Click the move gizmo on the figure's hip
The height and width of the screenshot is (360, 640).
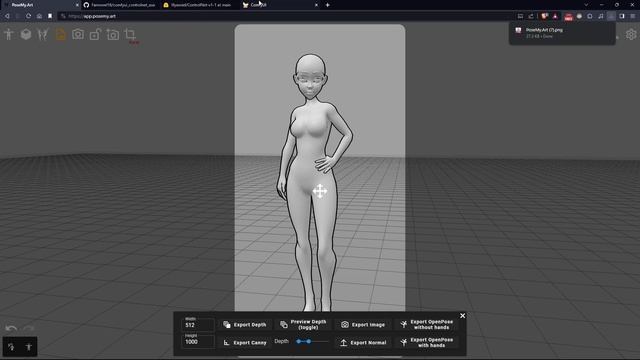tap(320, 191)
